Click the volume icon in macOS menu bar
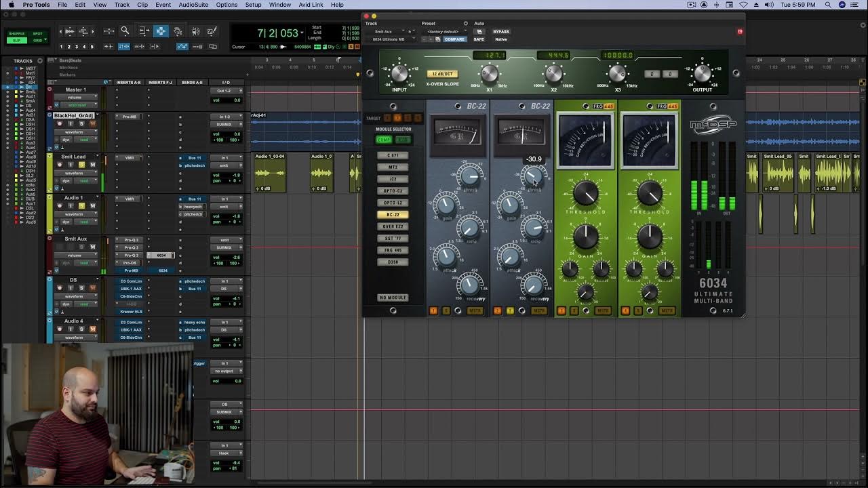This screenshot has height=488, width=868. coord(769,5)
